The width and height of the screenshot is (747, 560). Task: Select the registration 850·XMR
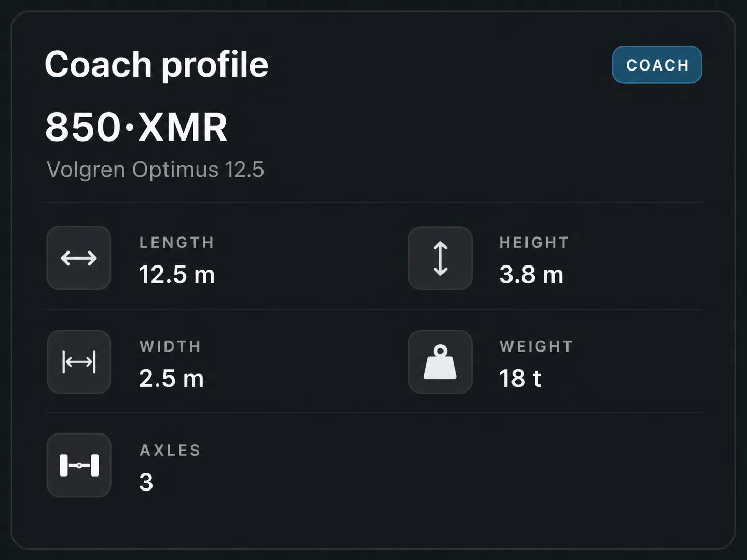coord(136,127)
